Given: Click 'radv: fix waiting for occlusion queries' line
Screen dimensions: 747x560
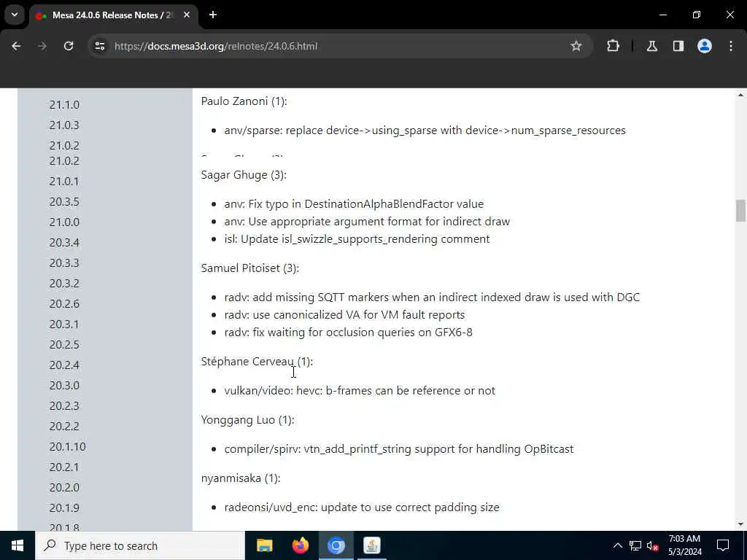Looking at the screenshot, I should [x=348, y=332].
